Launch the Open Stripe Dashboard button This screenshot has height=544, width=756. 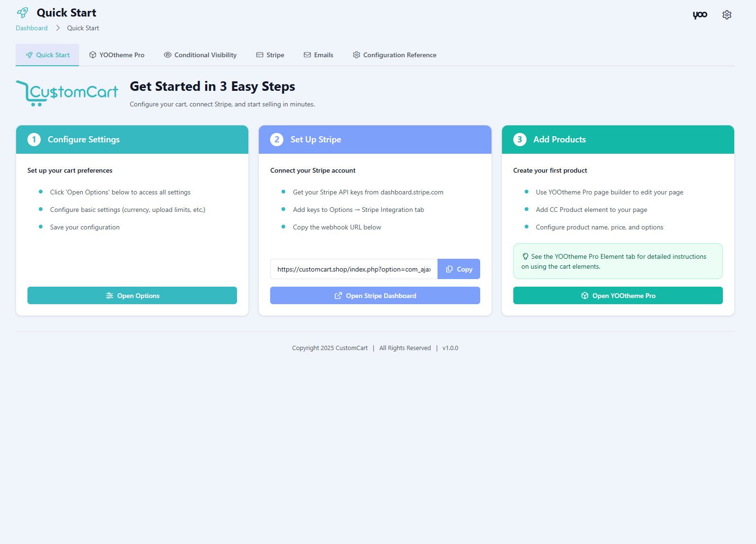point(375,296)
